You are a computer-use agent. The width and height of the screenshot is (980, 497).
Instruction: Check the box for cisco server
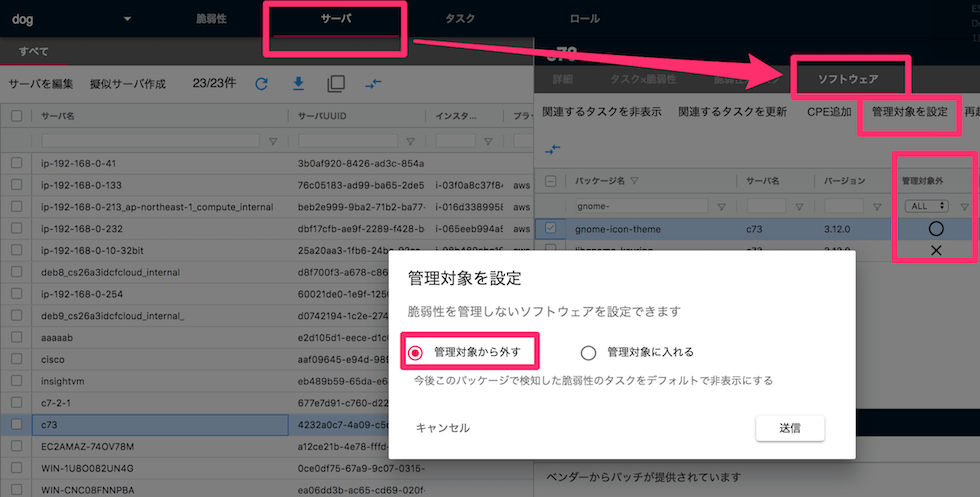[17, 359]
